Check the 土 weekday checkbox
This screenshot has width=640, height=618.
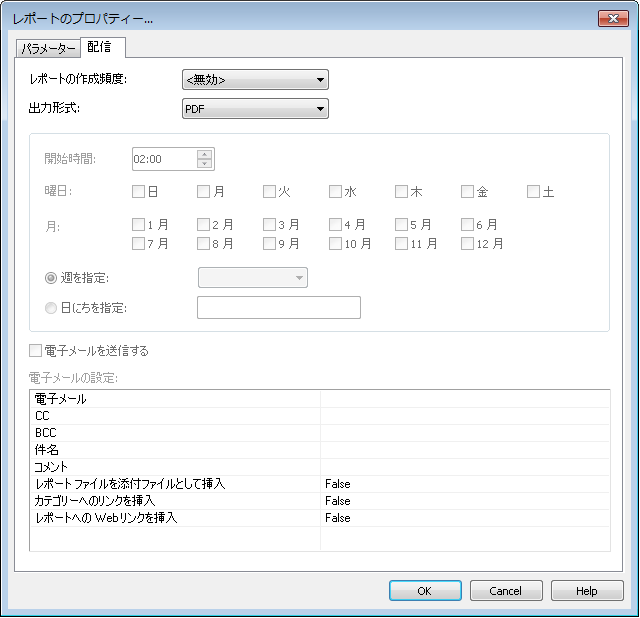pyautogui.click(x=533, y=191)
